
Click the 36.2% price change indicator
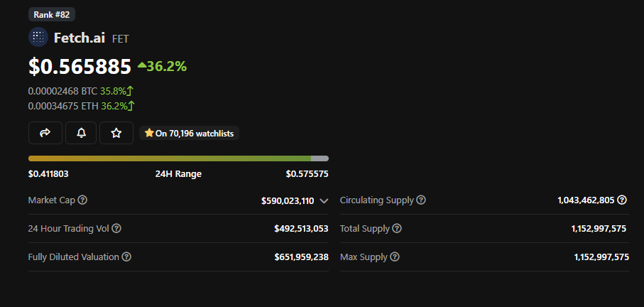162,66
